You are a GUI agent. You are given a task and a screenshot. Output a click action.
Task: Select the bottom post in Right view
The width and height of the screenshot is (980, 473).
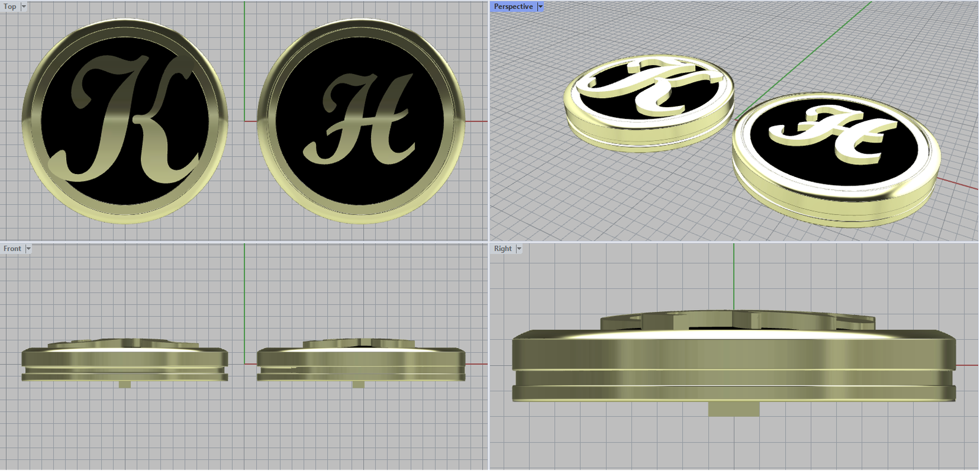734,409
